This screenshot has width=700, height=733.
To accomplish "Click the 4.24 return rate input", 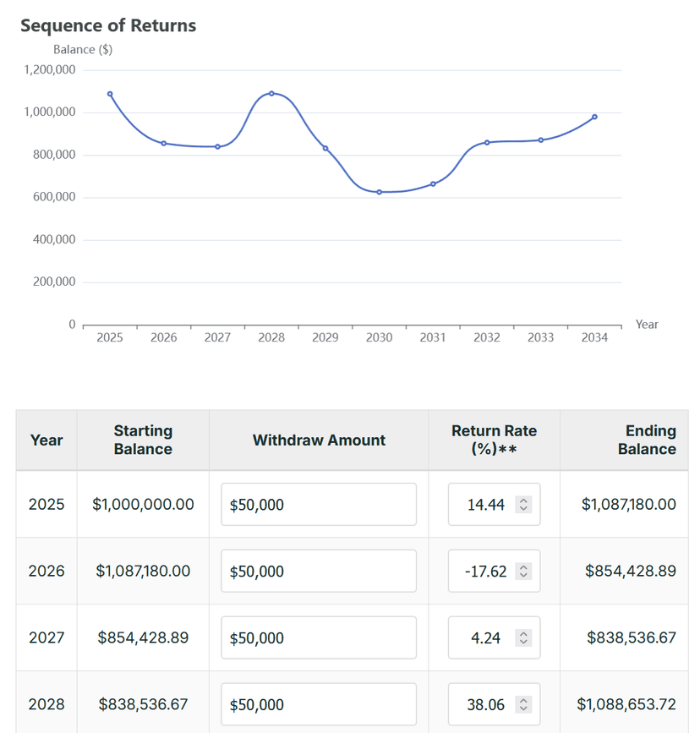I will click(x=485, y=638).
